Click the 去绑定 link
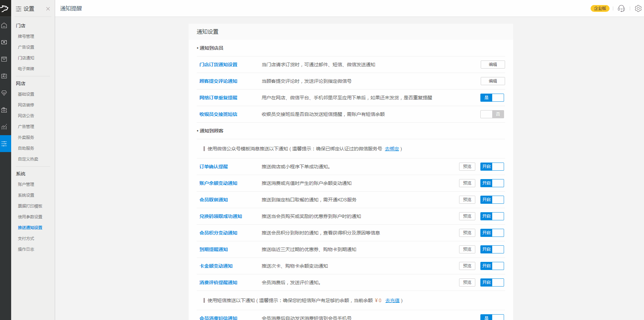The width and height of the screenshot is (644, 320). (x=392, y=149)
